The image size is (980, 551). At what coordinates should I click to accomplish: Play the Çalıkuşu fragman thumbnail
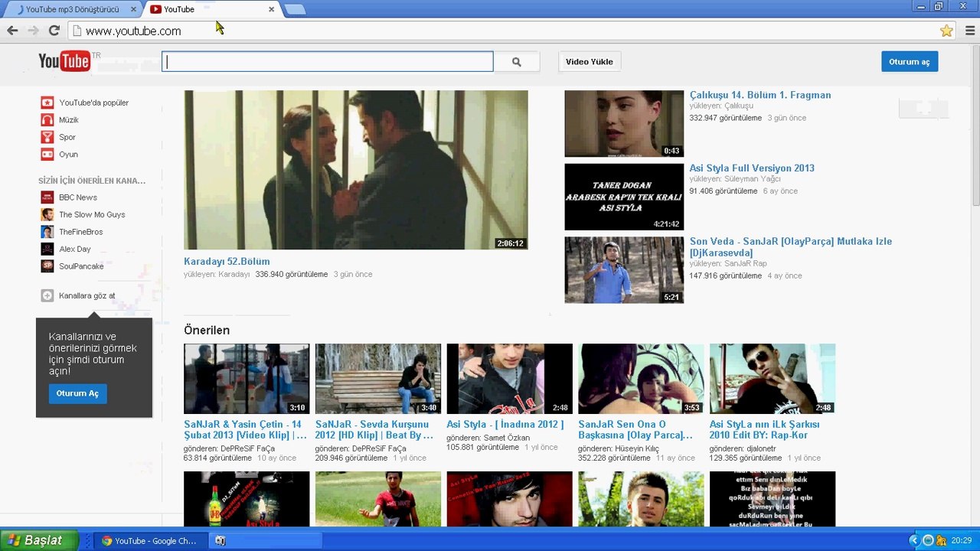624,124
